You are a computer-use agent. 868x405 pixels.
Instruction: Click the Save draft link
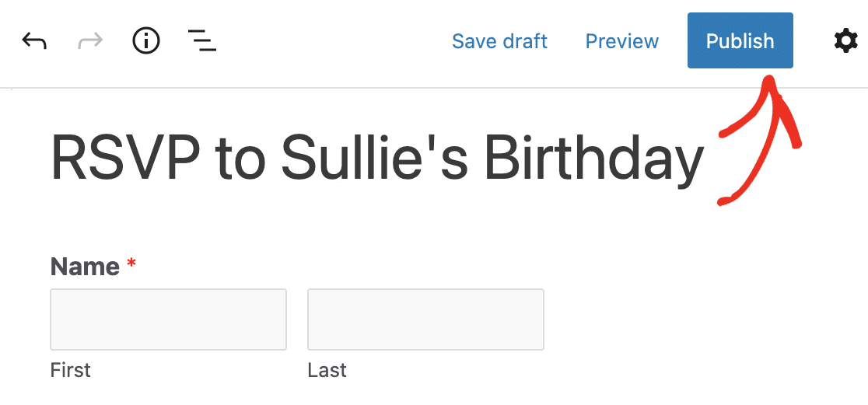pos(499,41)
